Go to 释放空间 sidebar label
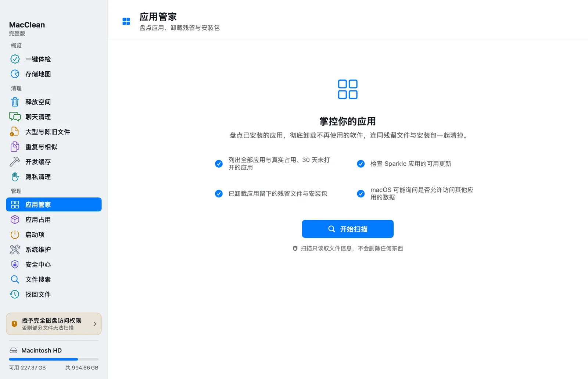 [38, 102]
